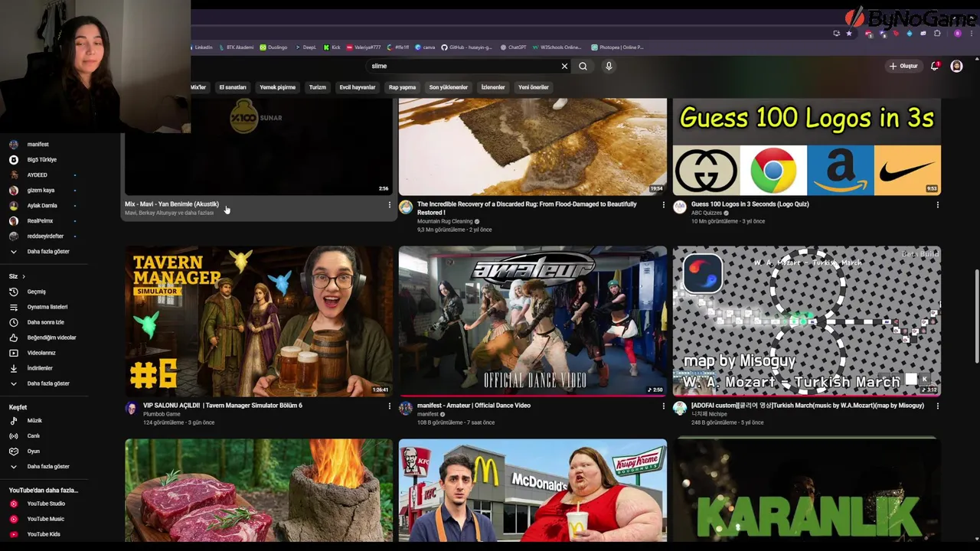Click the Oluştur create button

903,66
